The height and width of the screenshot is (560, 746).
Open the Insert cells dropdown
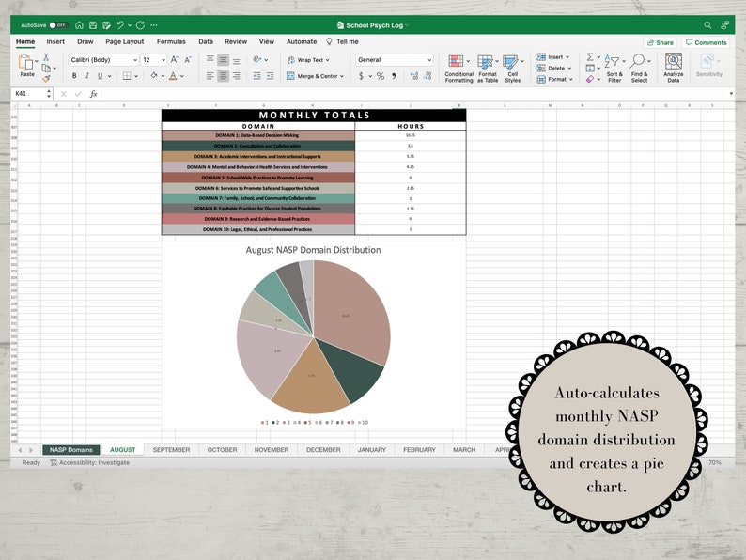(553, 57)
